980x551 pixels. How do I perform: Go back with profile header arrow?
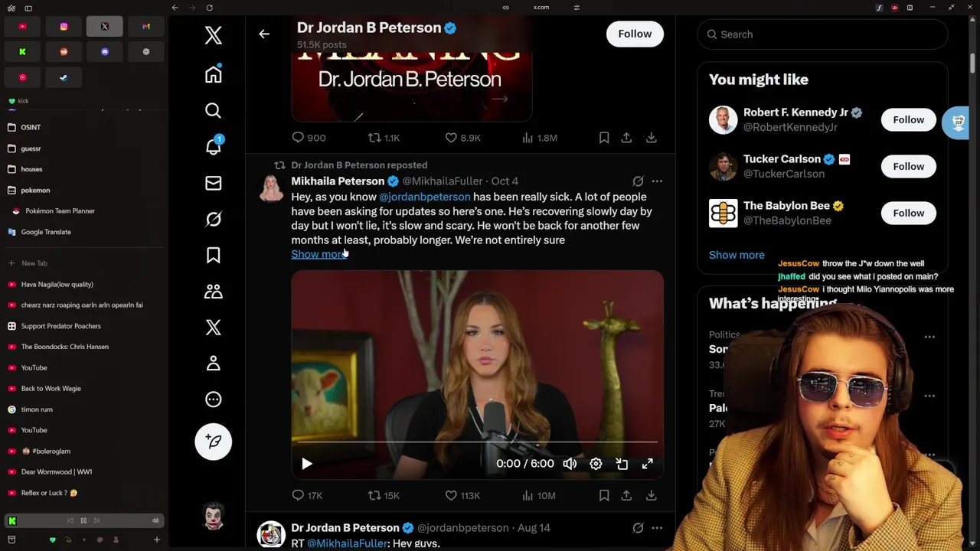click(264, 34)
